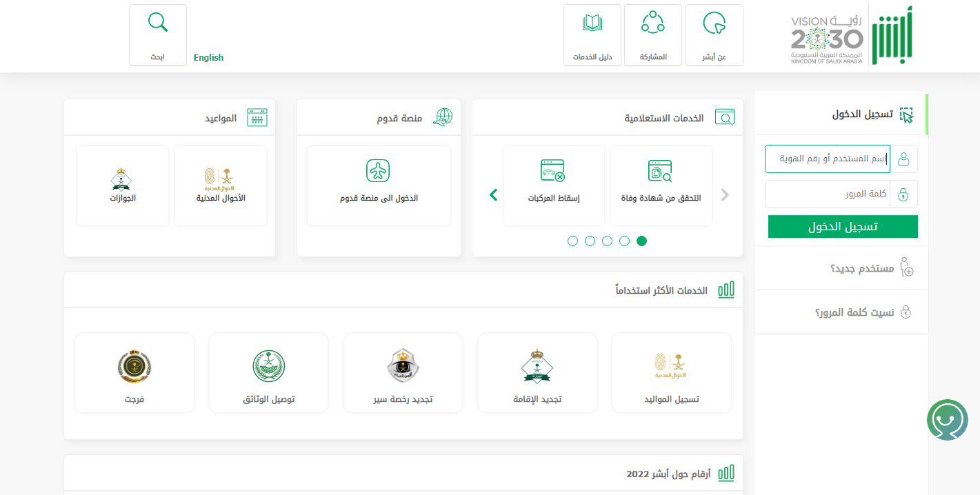Click the "الخدمات الأكثر استخداماً" section title
The width and height of the screenshot is (980, 495).
coord(662,290)
